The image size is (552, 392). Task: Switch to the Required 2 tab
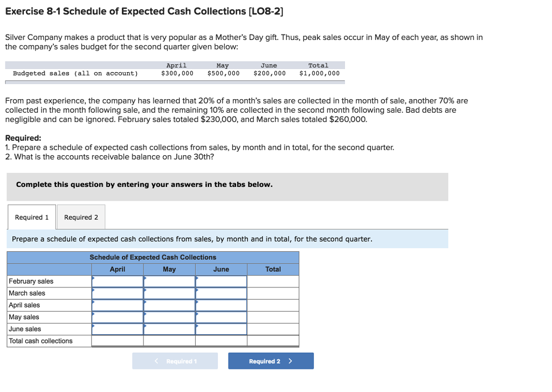tap(81, 217)
